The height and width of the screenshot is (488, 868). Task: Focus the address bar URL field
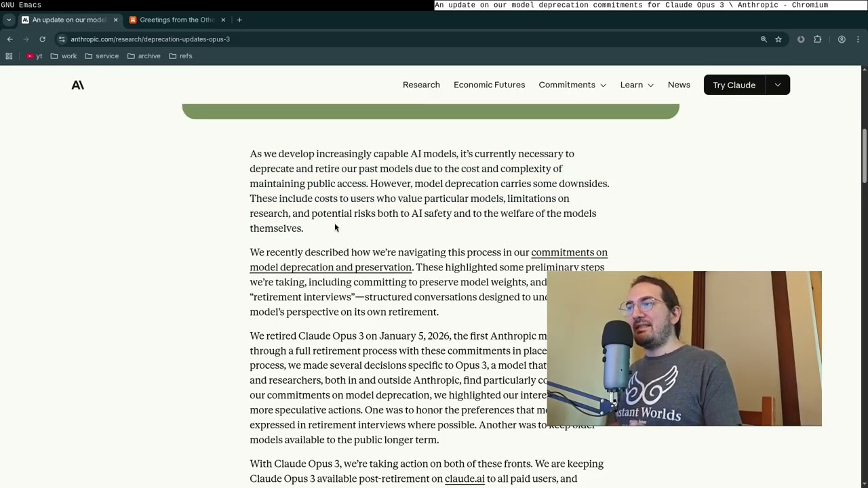point(407,39)
